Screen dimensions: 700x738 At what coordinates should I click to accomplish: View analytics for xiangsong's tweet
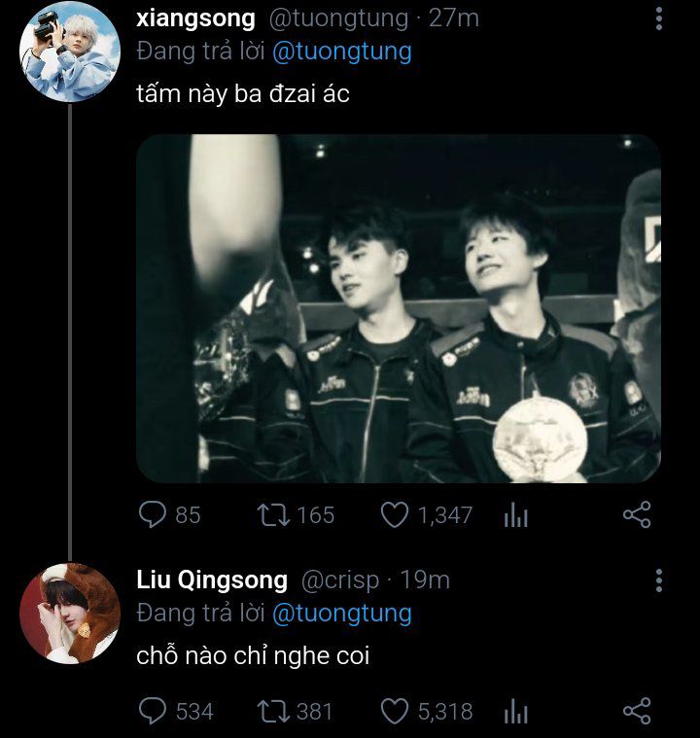(515, 515)
